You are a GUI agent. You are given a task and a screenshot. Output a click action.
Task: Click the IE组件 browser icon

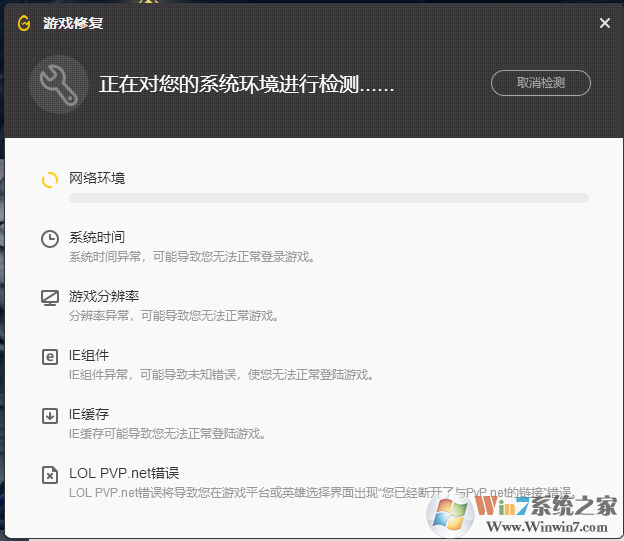coord(50,357)
